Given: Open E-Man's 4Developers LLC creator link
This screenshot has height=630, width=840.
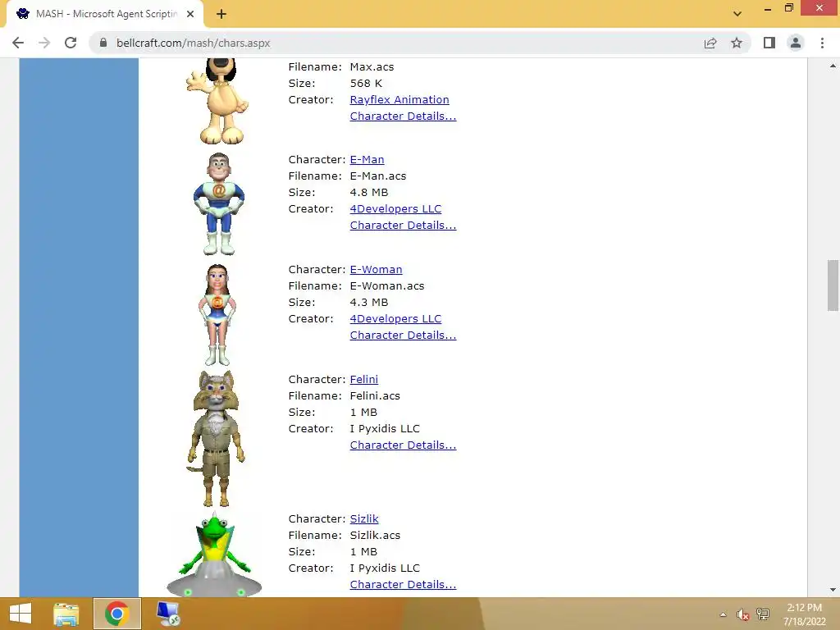Looking at the screenshot, I should pyautogui.click(x=395, y=209).
